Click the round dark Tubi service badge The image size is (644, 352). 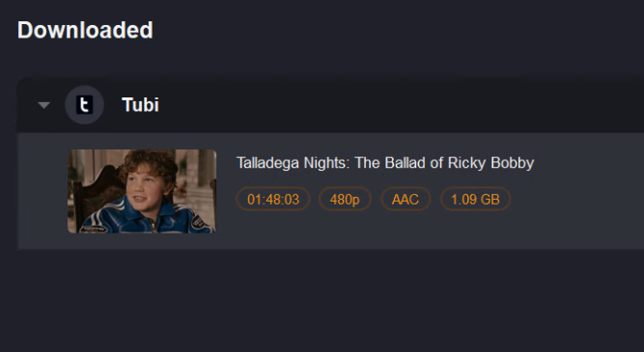click(84, 105)
